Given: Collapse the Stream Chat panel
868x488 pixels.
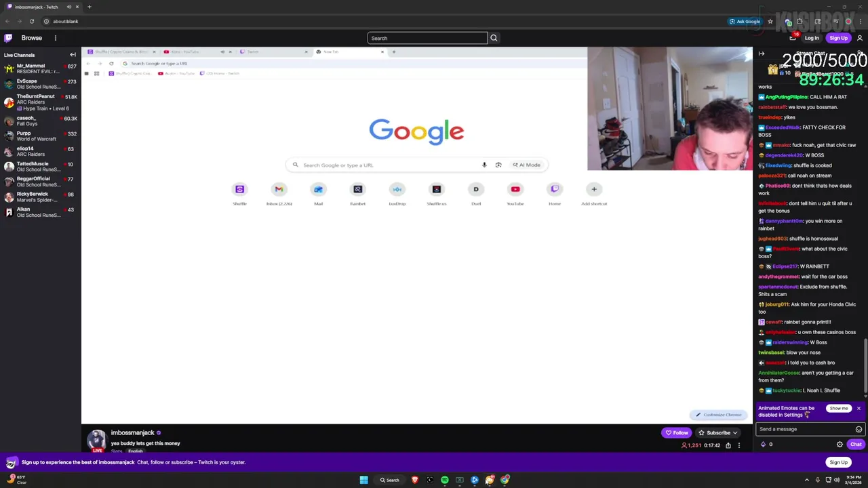Looking at the screenshot, I should 762,54.
